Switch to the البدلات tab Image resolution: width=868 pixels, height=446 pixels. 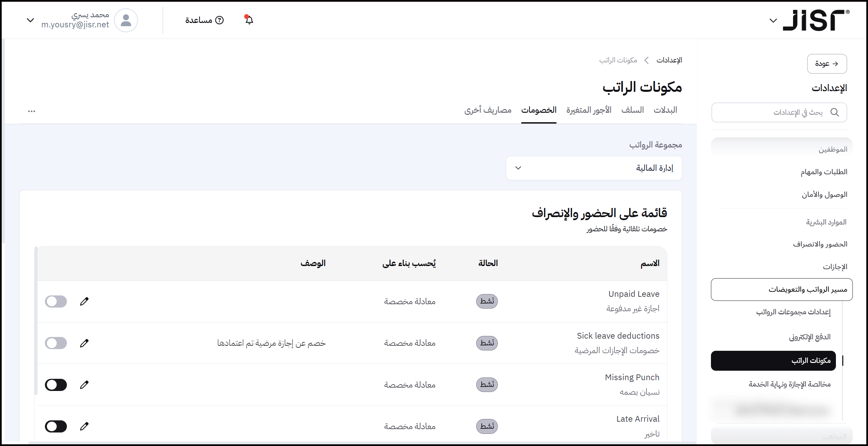tap(665, 110)
